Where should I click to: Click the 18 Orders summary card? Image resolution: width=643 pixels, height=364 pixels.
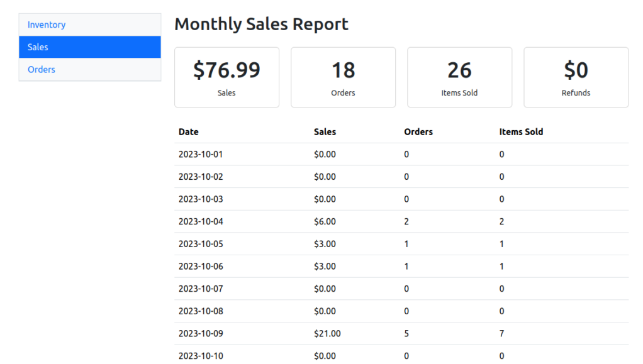tap(343, 77)
